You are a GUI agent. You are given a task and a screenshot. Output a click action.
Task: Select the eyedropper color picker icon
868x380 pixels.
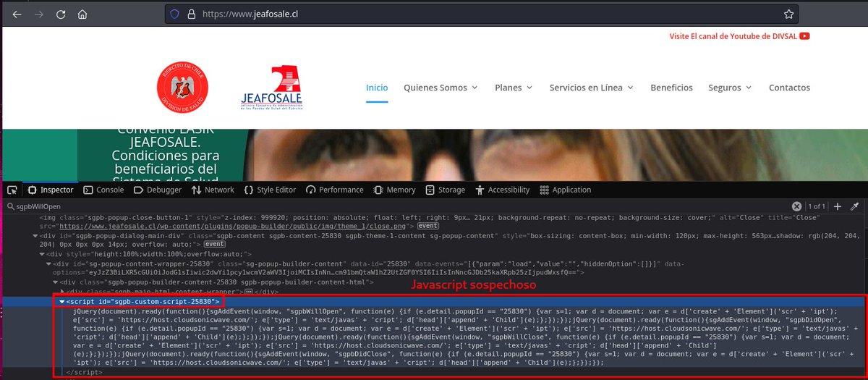coord(854,206)
